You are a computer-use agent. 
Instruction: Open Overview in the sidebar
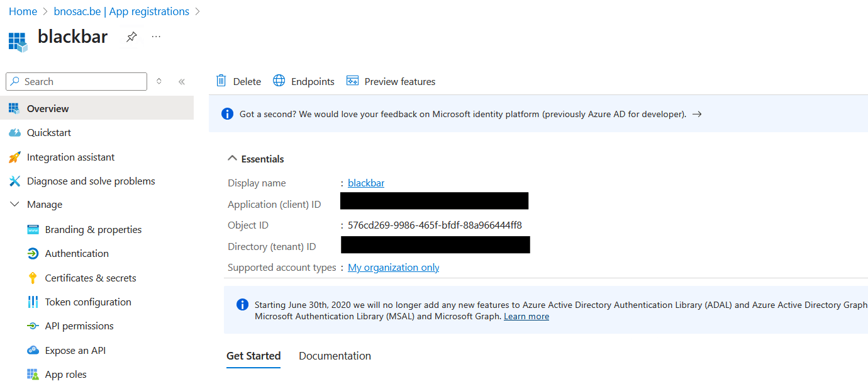tap(97, 108)
